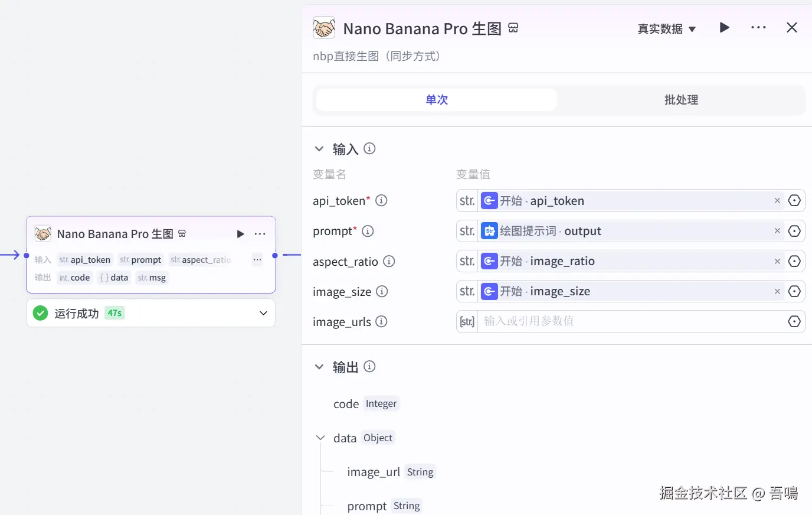Run the node from the panel header play button
The image size is (812, 515).
tap(725, 28)
